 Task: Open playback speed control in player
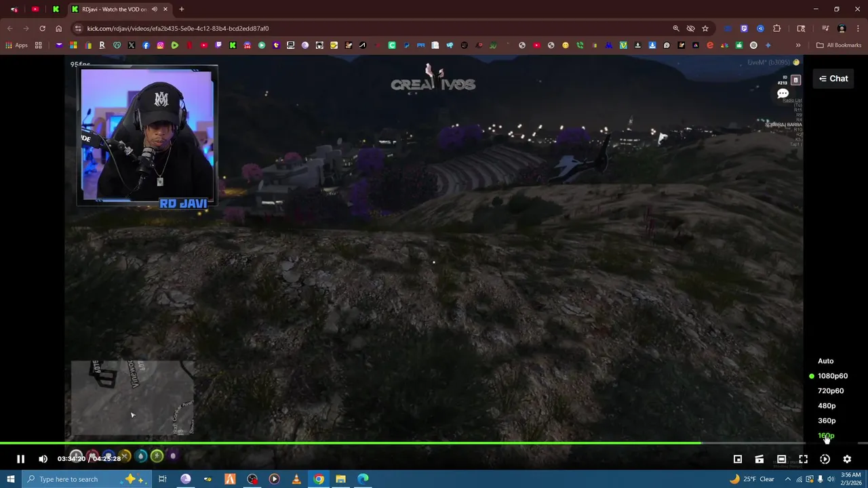(825, 459)
